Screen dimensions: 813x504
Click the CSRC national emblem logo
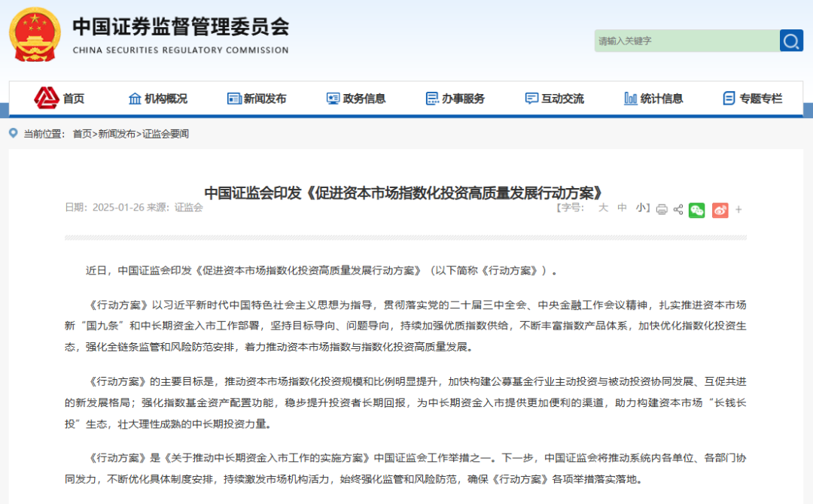click(x=35, y=35)
